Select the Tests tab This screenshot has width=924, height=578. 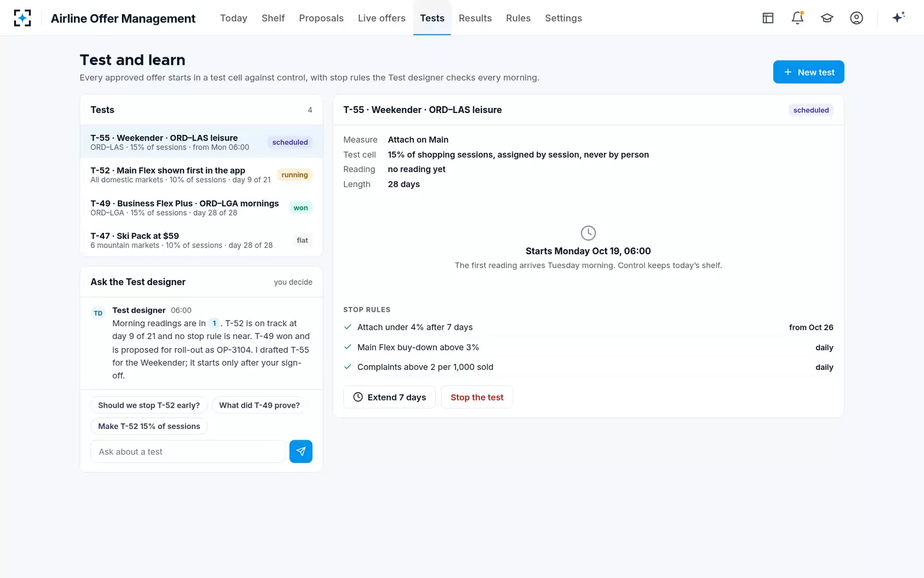click(x=432, y=18)
